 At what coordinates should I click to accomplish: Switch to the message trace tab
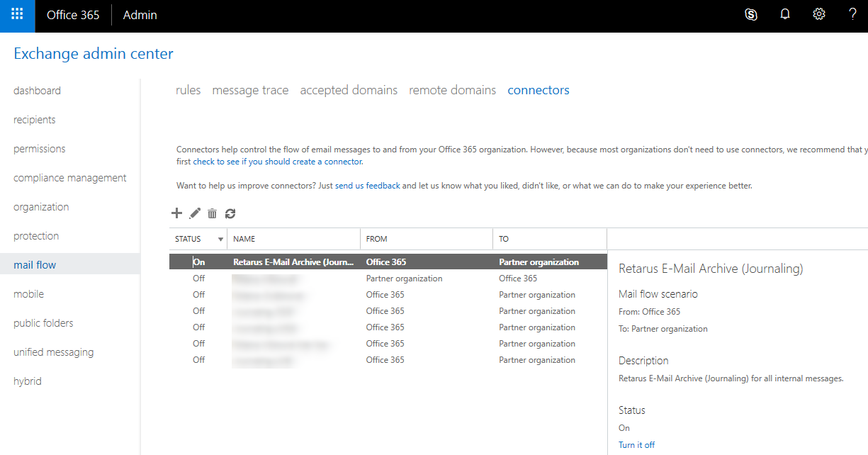click(x=250, y=90)
